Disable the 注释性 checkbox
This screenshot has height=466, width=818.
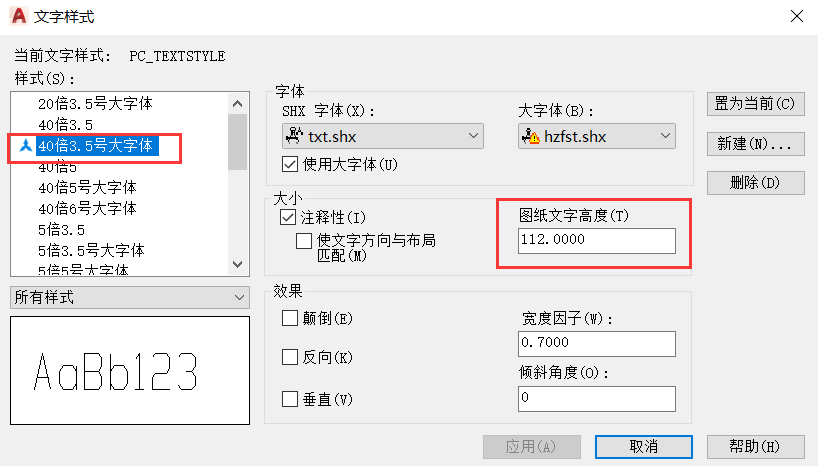click(289, 217)
